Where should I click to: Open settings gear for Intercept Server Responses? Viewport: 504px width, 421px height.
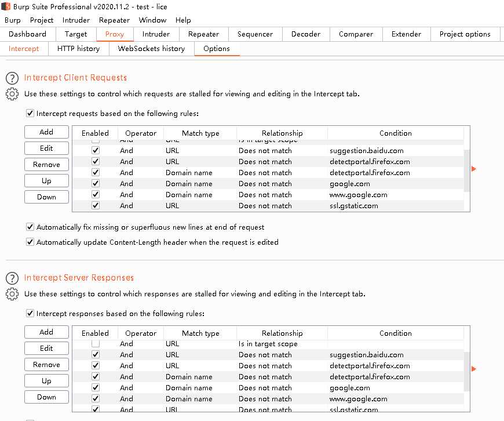[x=12, y=294]
